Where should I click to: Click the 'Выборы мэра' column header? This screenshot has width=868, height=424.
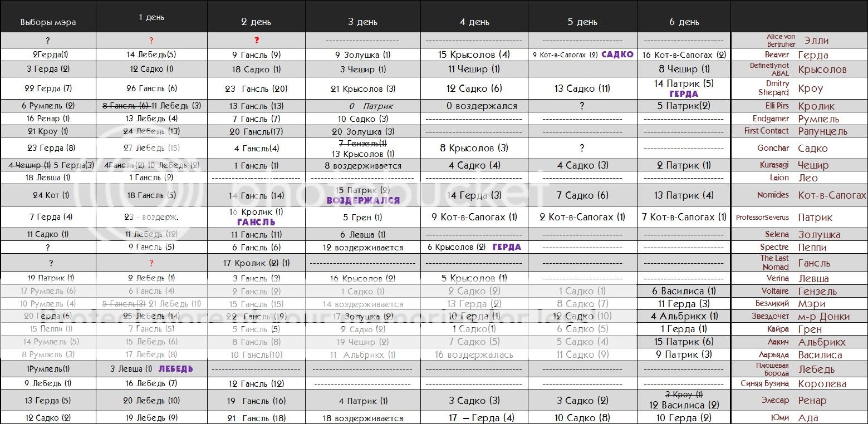(48, 22)
